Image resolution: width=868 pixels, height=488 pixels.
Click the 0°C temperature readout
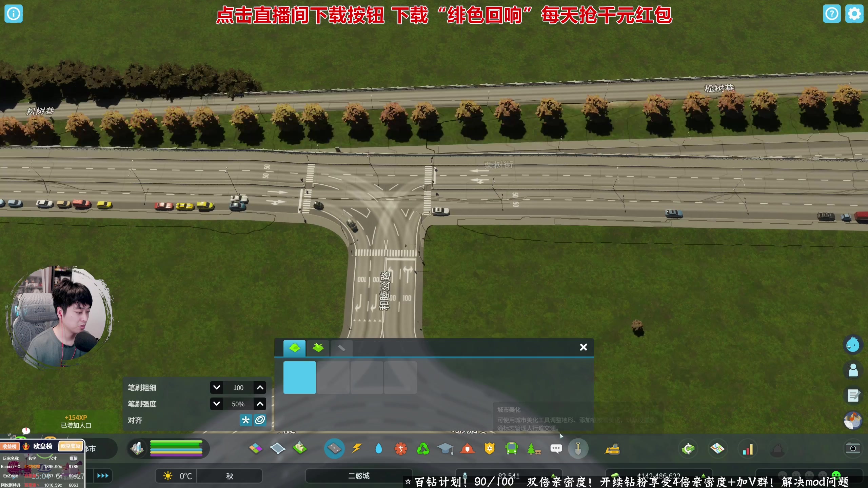tap(186, 476)
